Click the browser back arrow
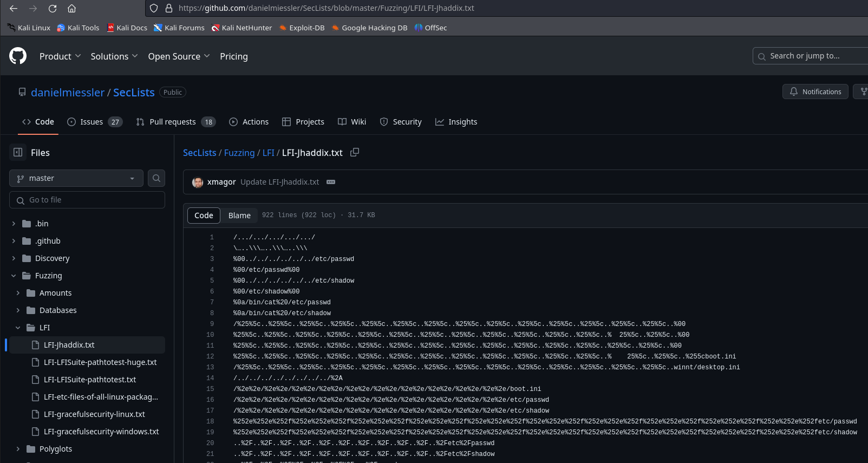Screen dimensions: 868x463 pos(14,8)
